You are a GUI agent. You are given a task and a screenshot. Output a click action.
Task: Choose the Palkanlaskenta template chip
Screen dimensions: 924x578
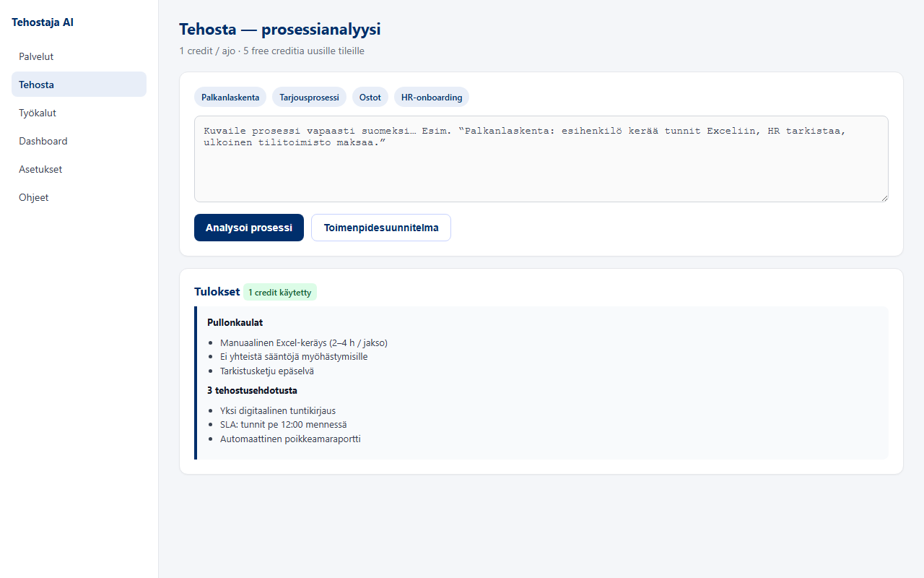(x=230, y=97)
